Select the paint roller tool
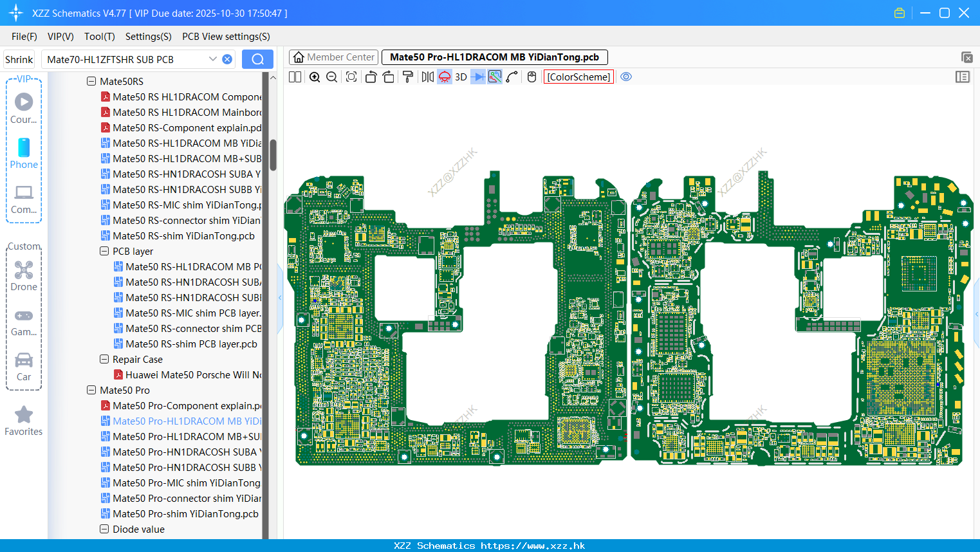 coord(408,77)
